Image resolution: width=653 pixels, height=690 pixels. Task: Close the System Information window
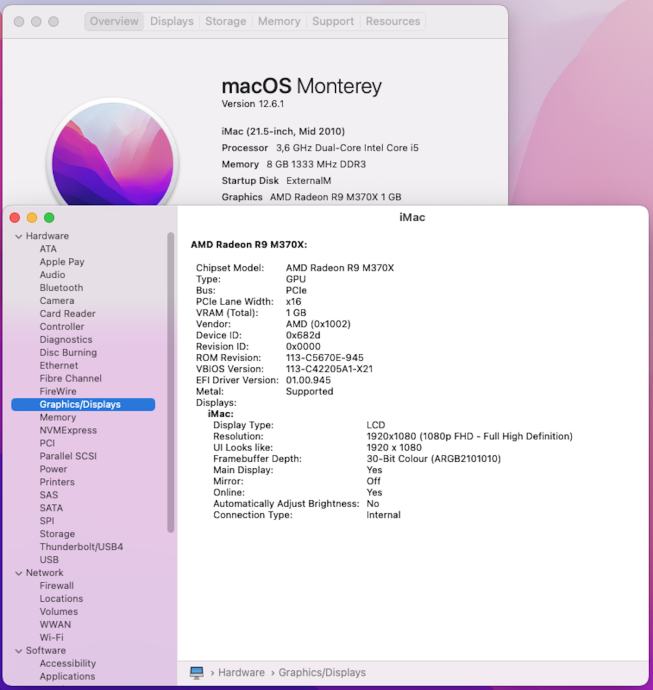pos(15,218)
